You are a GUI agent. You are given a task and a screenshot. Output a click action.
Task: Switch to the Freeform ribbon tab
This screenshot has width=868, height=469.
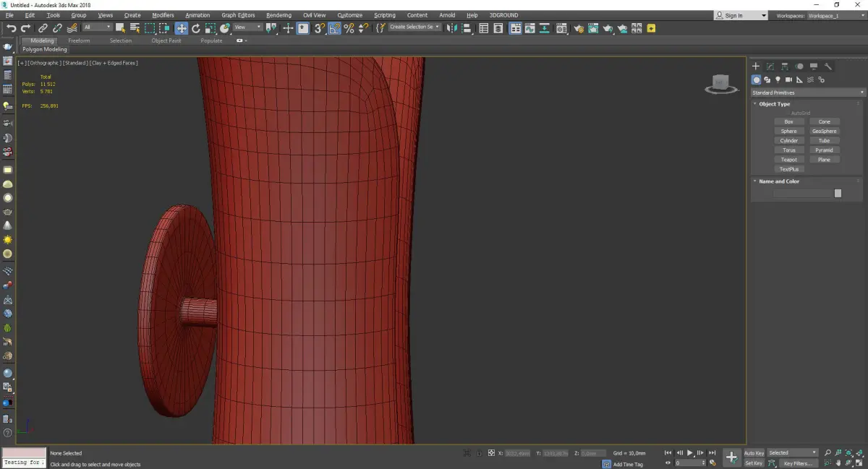tap(79, 40)
